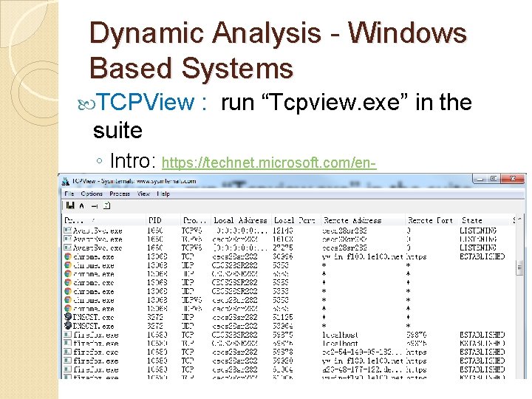Screen dimensions: 532x399
Task: Click the Save floppy-disk icon in TCPView toolbar
Action: click(x=70, y=205)
